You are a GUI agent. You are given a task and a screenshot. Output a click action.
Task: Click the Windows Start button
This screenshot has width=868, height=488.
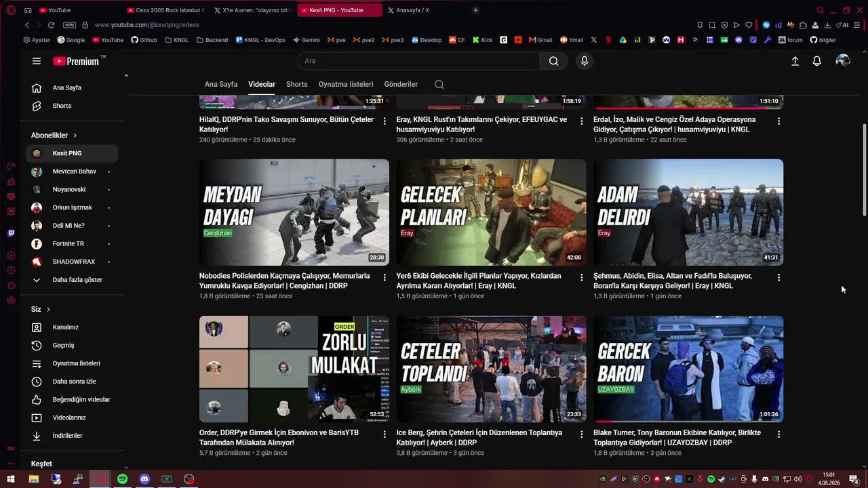click(11, 479)
